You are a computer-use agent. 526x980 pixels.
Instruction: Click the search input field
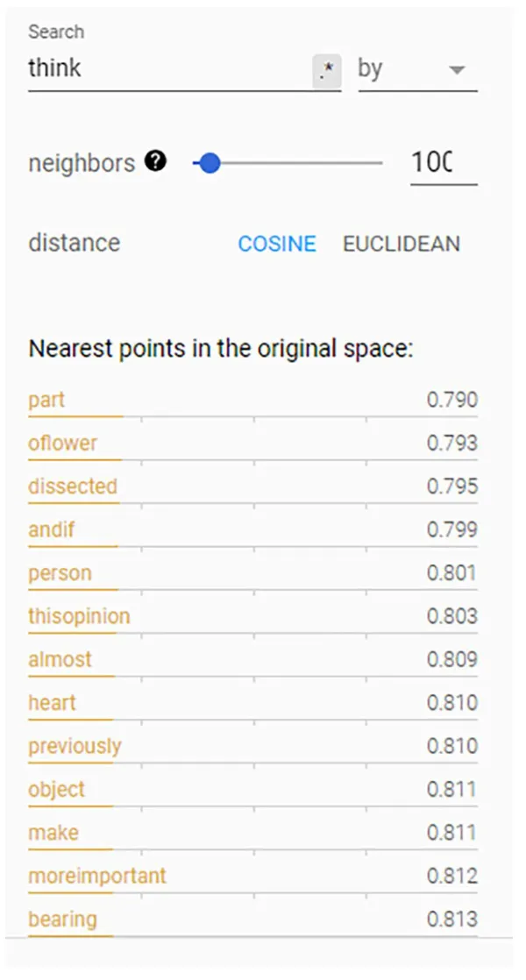click(x=167, y=69)
